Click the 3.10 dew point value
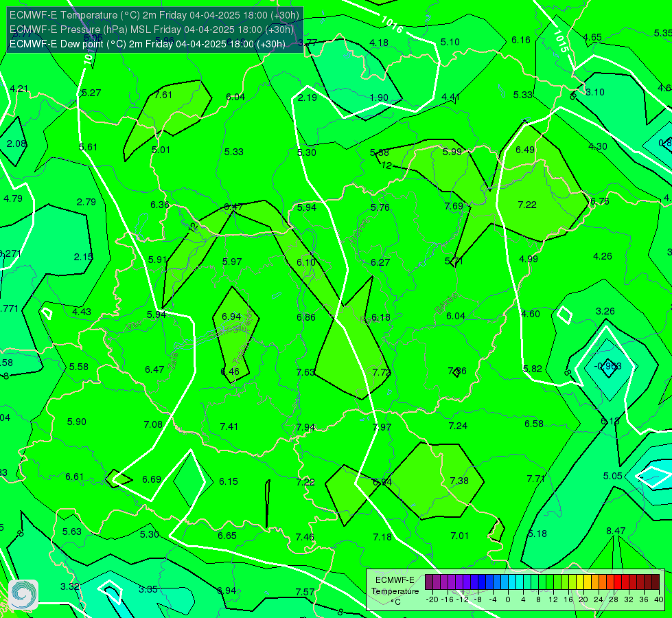 [x=595, y=92]
